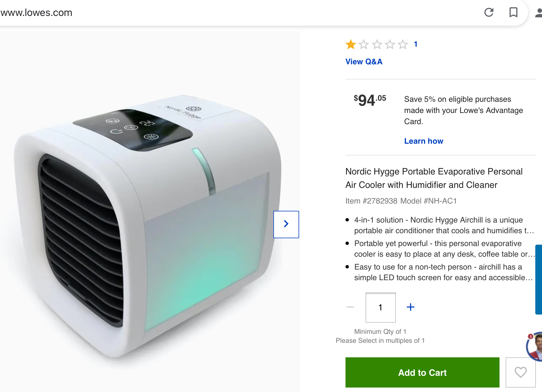The width and height of the screenshot is (542, 392).
Task: Save item with the heart icon
Action: click(520, 372)
